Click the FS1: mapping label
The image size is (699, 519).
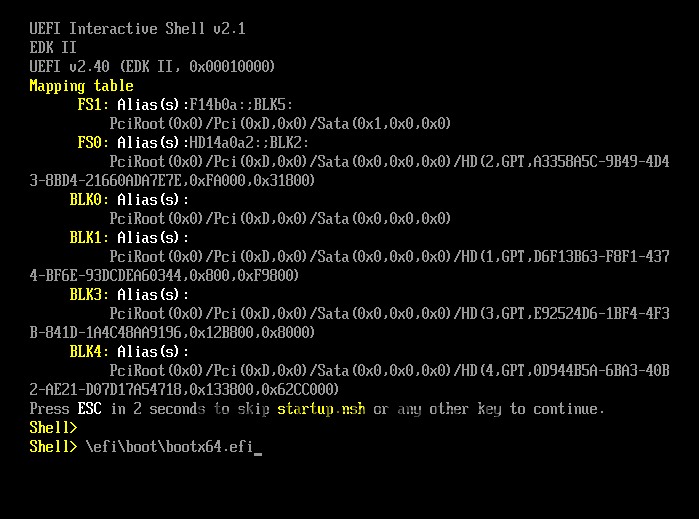pyautogui.click(x=94, y=105)
